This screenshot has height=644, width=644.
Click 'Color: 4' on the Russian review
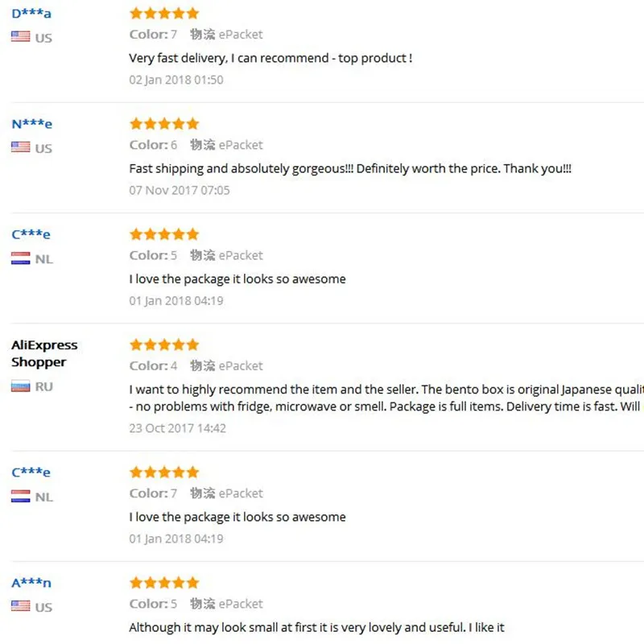tap(153, 365)
